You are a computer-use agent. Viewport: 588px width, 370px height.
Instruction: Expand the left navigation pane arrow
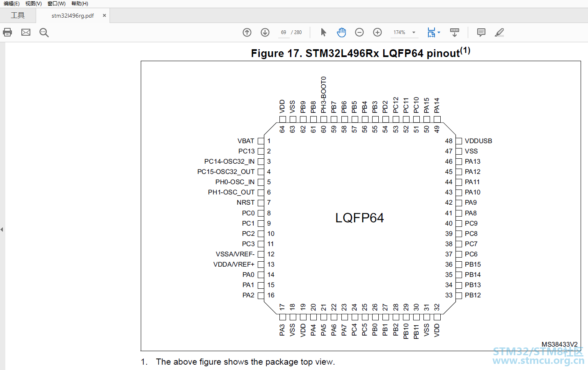tap(2, 230)
